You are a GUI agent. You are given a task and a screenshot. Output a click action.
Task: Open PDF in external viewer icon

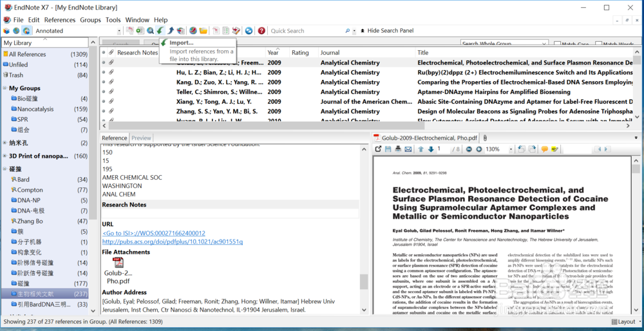pyautogui.click(x=378, y=149)
